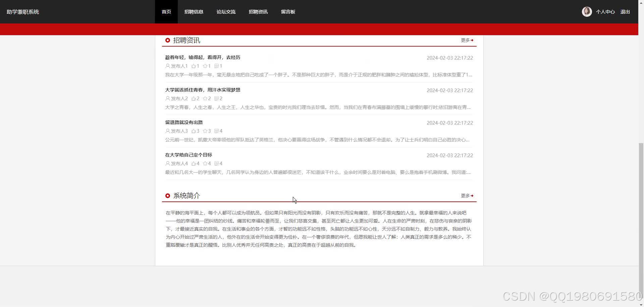Click user icon beside 发布人2

coord(168,99)
